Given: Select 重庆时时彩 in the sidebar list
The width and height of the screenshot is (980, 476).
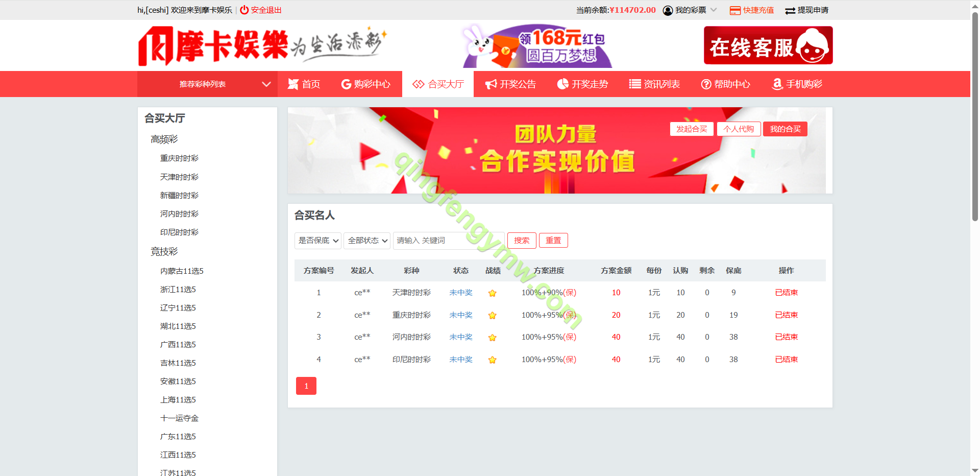Looking at the screenshot, I should point(179,158).
